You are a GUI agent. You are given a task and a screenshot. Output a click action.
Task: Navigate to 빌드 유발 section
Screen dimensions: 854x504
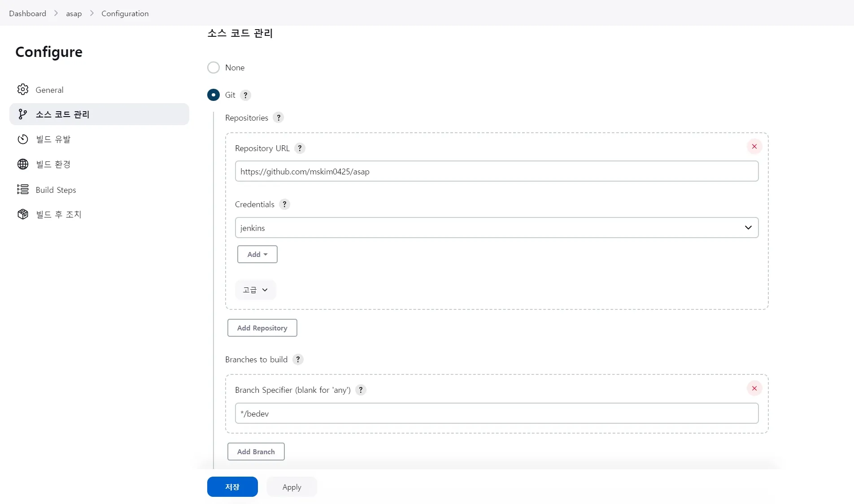pos(53,139)
